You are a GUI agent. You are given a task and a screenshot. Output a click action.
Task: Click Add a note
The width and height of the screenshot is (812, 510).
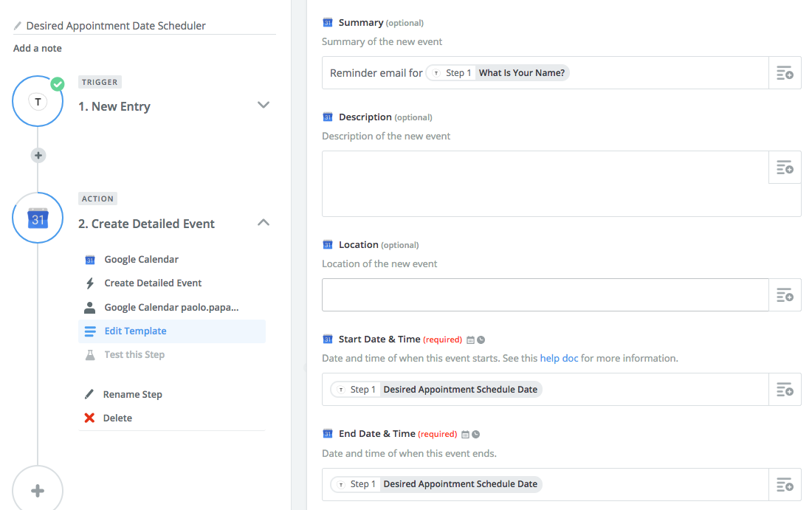click(x=37, y=48)
